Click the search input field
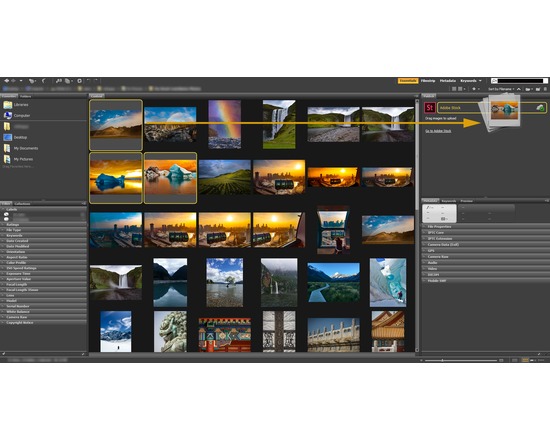 (520, 81)
